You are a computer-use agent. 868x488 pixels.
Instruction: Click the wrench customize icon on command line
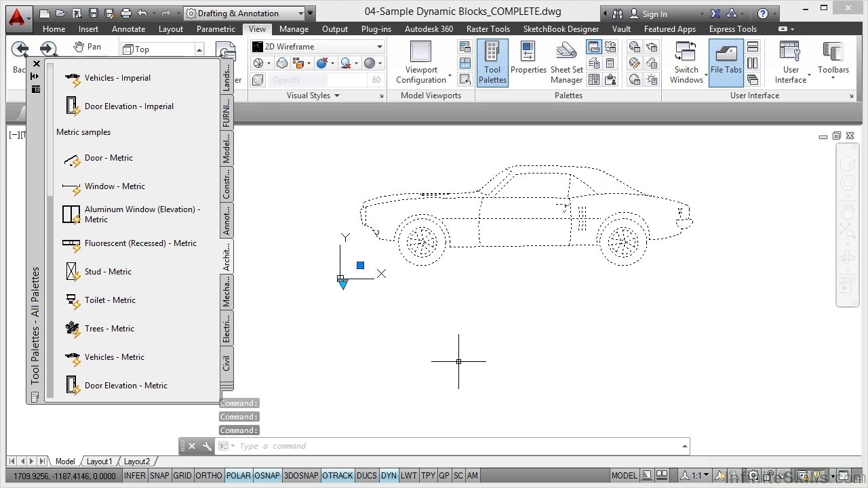[207, 446]
